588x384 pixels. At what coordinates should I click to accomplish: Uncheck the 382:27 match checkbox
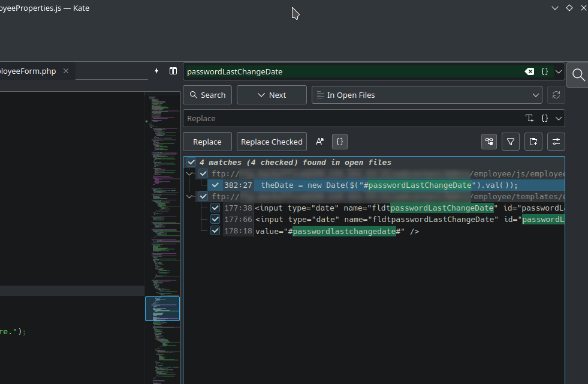[216, 185]
